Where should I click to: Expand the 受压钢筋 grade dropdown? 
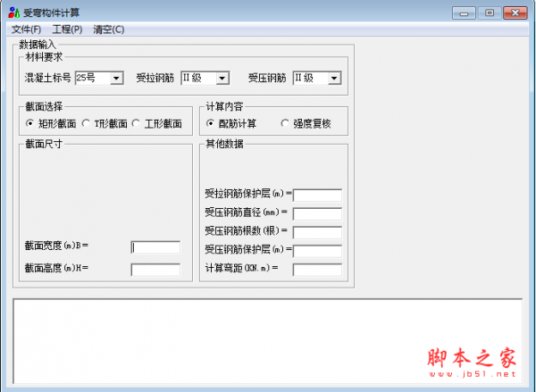coord(334,79)
